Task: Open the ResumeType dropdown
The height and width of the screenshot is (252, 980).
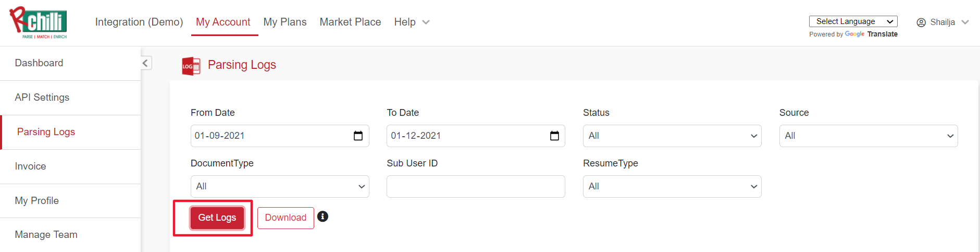Action: (x=672, y=186)
